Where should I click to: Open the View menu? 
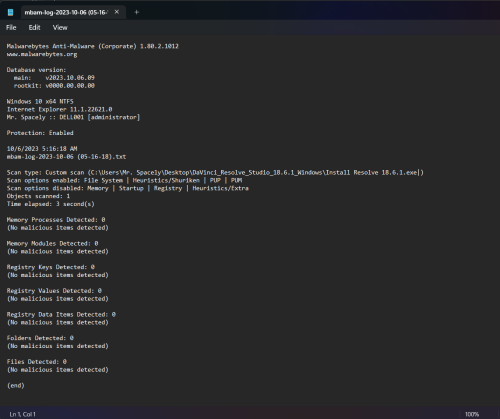(60, 28)
